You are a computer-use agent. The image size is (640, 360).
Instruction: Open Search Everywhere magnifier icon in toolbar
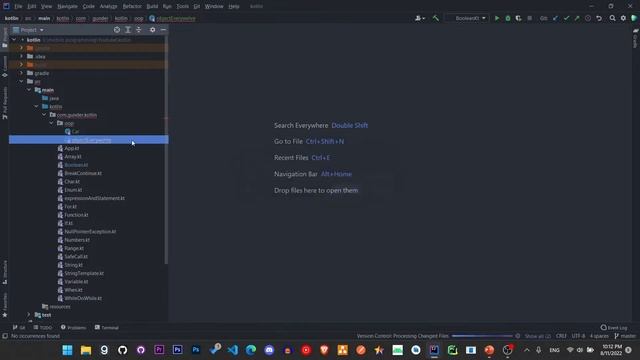(x=612, y=18)
